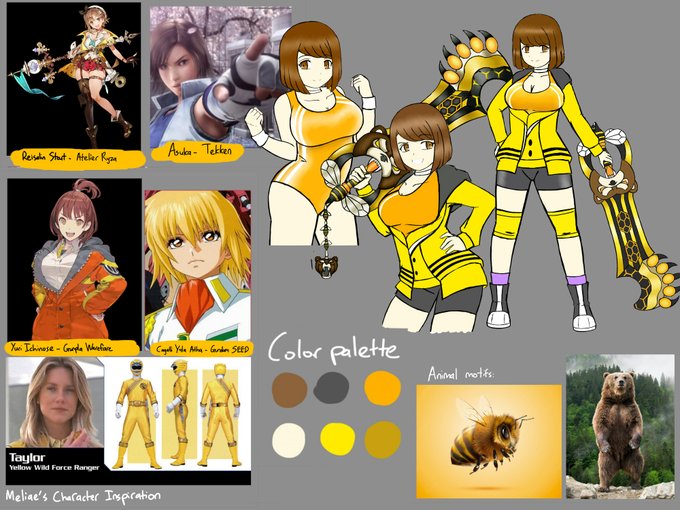
Task: Click the hanging bear head keychain charm
Action: coord(326,266)
